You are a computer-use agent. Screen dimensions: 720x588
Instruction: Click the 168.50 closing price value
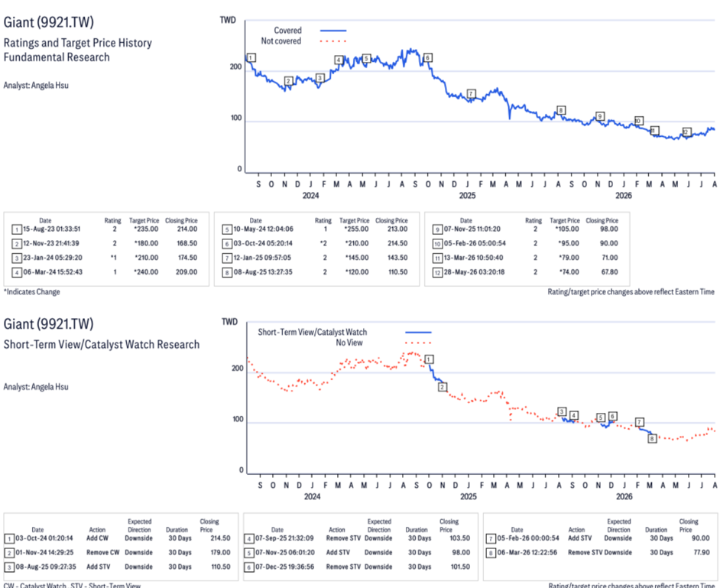(x=187, y=243)
